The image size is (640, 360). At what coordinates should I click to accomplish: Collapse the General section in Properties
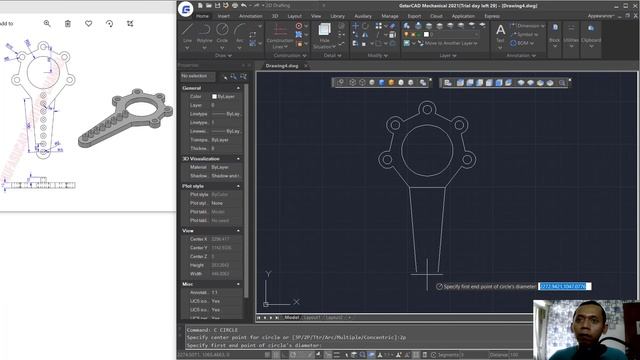(x=238, y=88)
